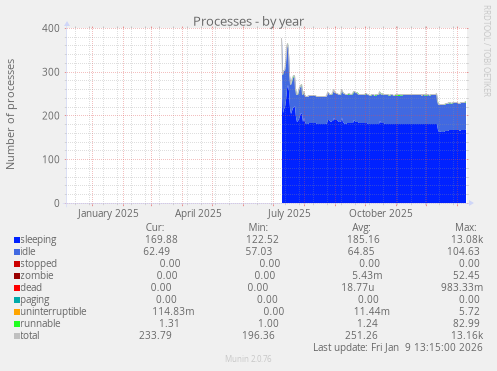Click the 400 y-axis tick label
The image size is (497, 371).
coord(51,28)
